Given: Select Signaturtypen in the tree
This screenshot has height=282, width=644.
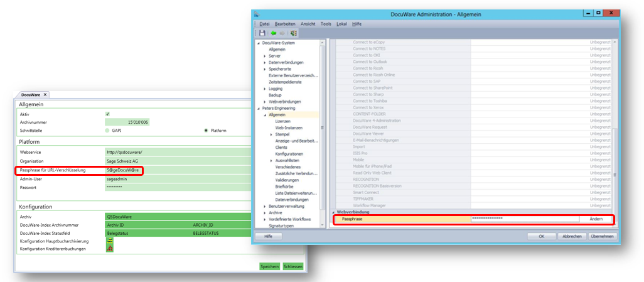Looking at the screenshot, I should click(x=281, y=225).
